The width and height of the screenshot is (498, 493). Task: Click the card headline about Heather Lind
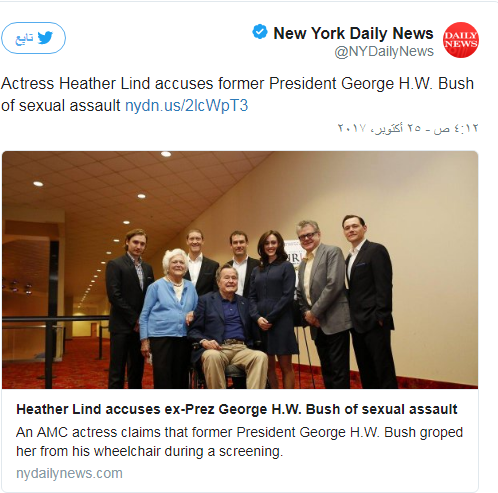pos(237,409)
